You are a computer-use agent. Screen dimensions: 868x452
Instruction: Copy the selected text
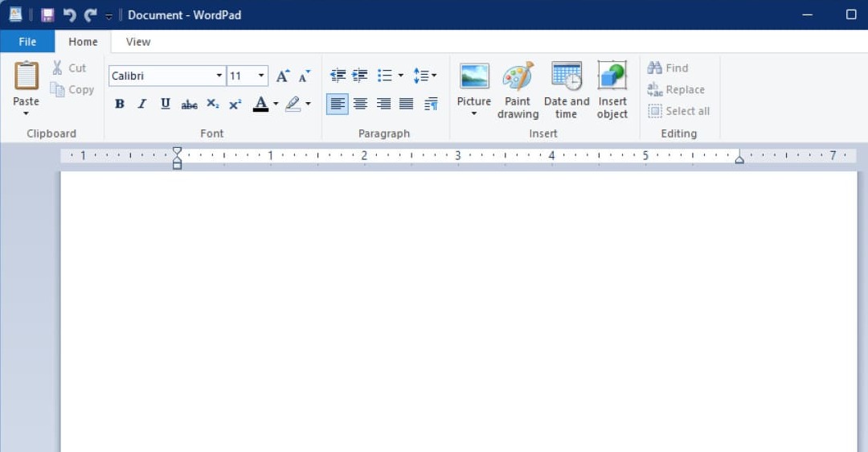pos(72,89)
